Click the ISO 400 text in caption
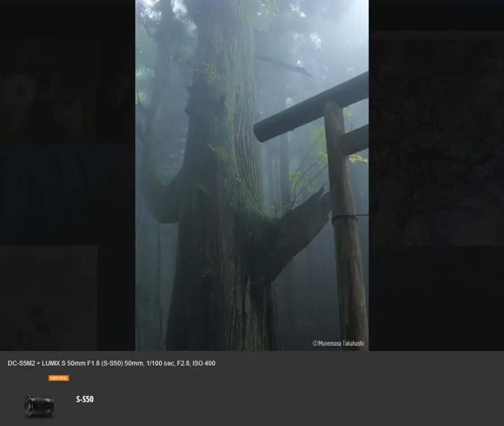This screenshot has width=504, height=426. click(204, 363)
